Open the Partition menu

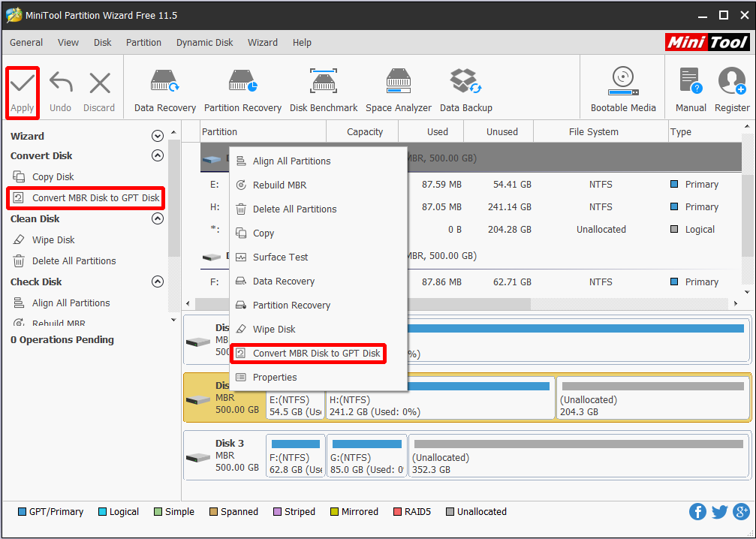[143, 43]
